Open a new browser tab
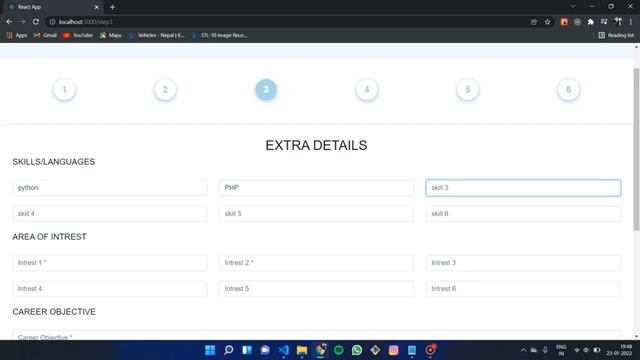Screen dimensions: 640x360 pos(112,7)
